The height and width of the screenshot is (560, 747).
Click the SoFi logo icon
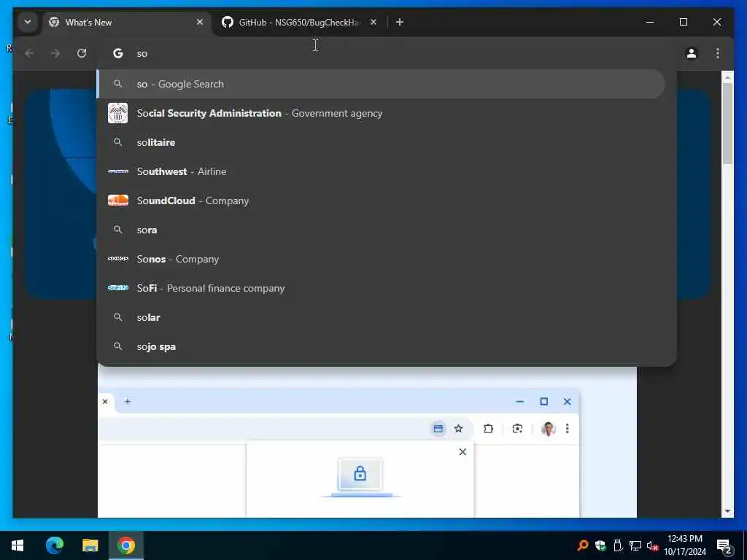point(117,287)
